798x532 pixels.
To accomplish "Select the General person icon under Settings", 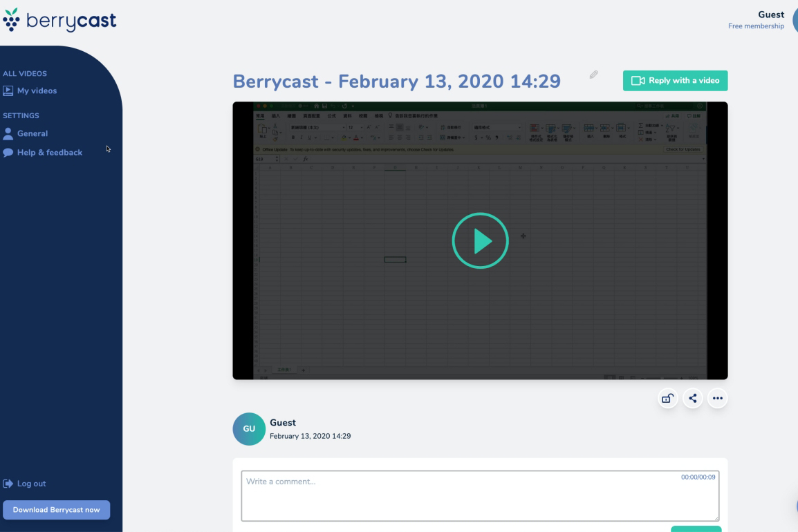I will pyautogui.click(x=8, y=133).
